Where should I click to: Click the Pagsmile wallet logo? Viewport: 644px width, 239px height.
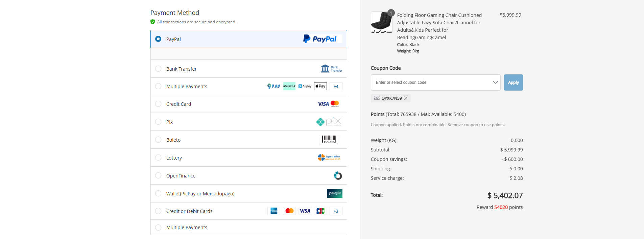[334, 193]
